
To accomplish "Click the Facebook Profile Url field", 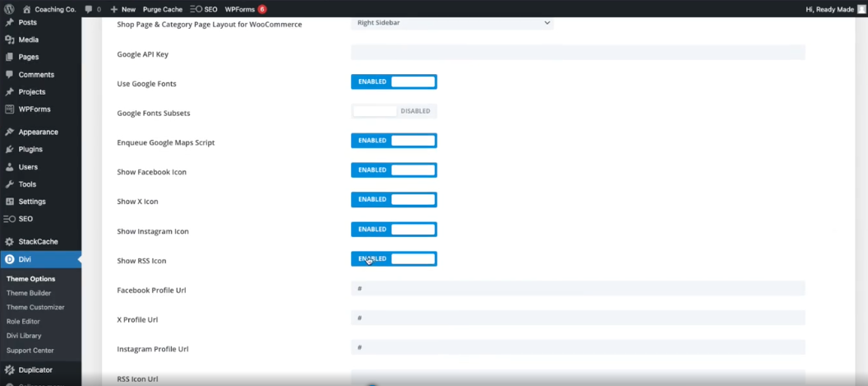I will [x=578, y=288].
